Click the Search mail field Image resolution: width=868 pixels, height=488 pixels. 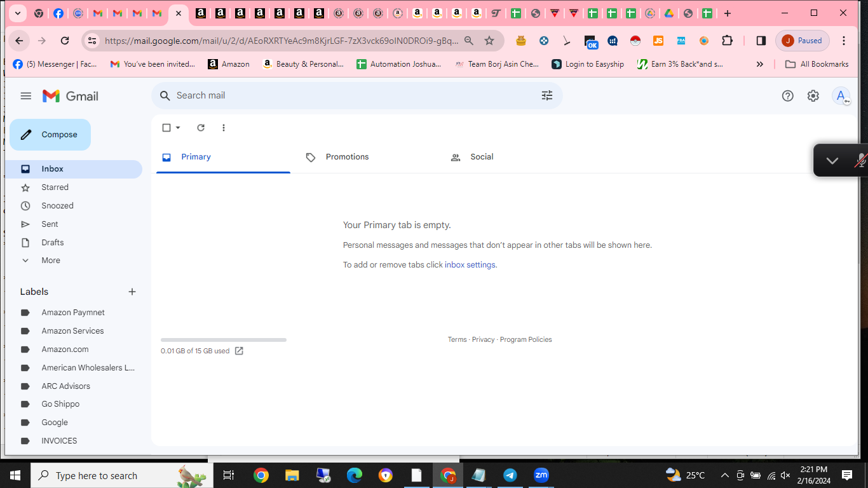coord(356,95)
